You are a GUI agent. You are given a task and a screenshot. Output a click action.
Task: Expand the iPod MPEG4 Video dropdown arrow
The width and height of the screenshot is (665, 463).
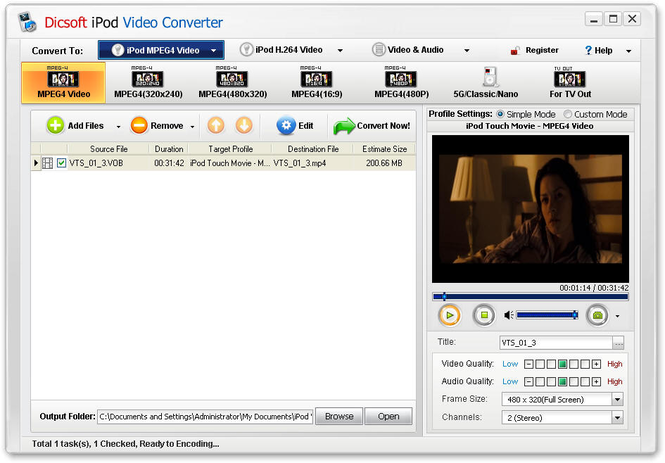click(214, 50)
